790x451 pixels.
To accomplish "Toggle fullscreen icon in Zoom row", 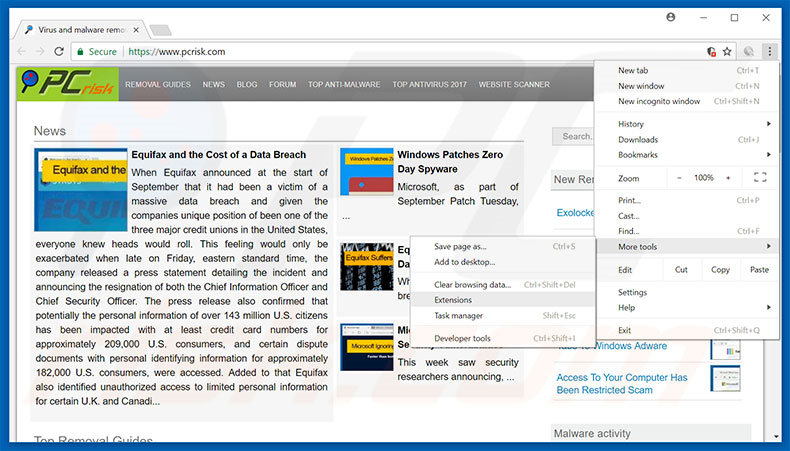I will [x=760, y=177].
